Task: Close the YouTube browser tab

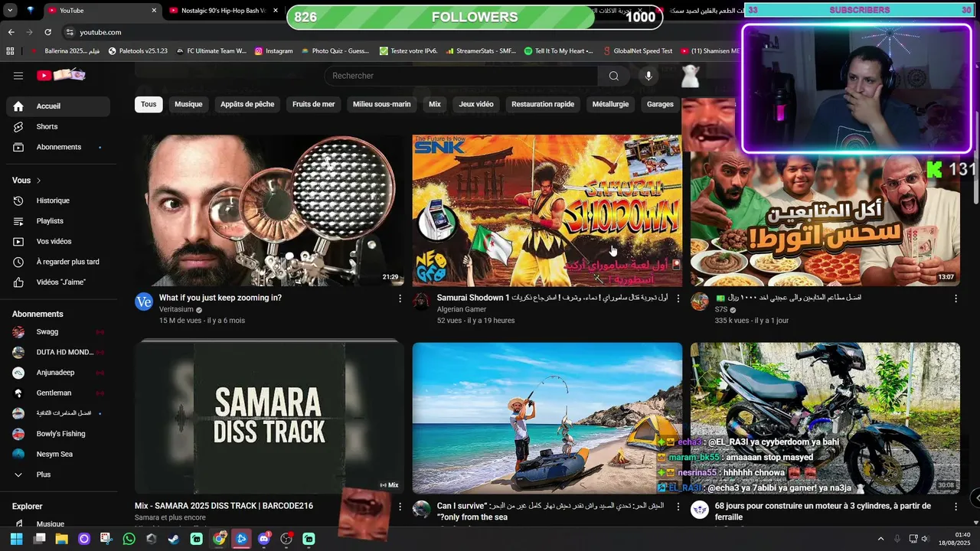Action: (154, 11)
